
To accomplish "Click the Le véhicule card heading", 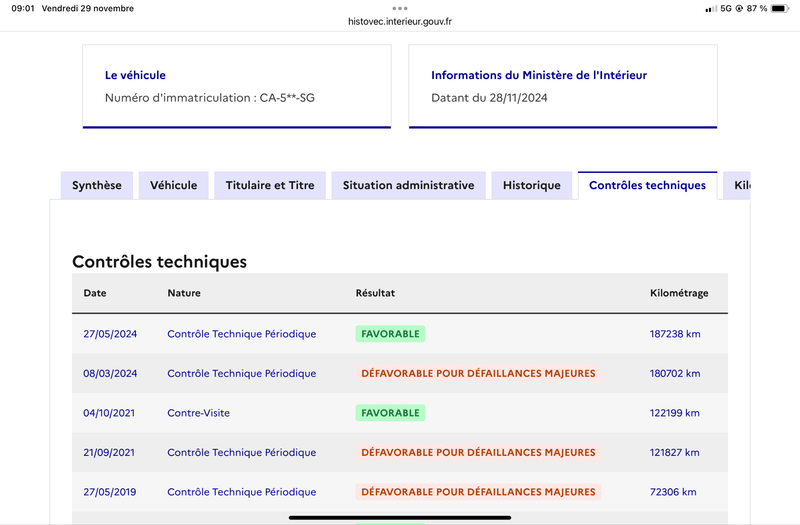I will (x=135, y=75).
